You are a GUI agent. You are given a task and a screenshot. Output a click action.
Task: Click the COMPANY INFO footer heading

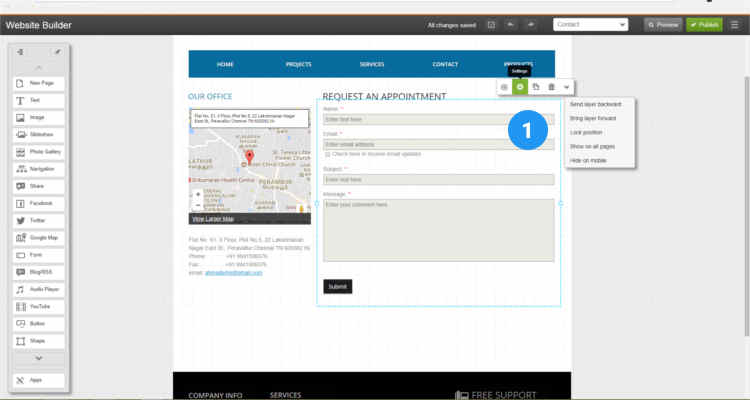tap(215, 395)
